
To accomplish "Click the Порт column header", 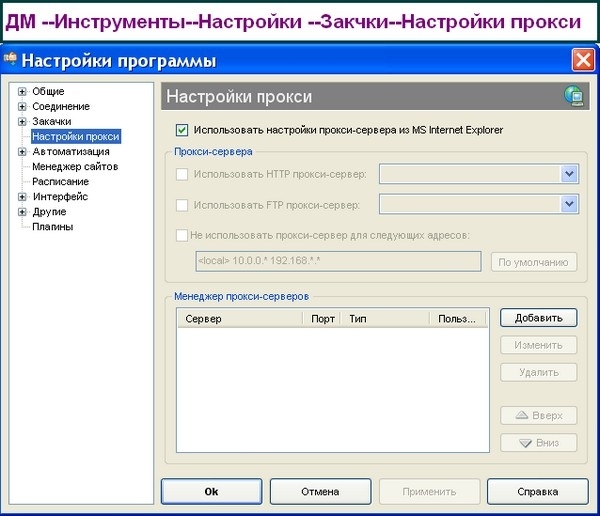I will (322, 319).
